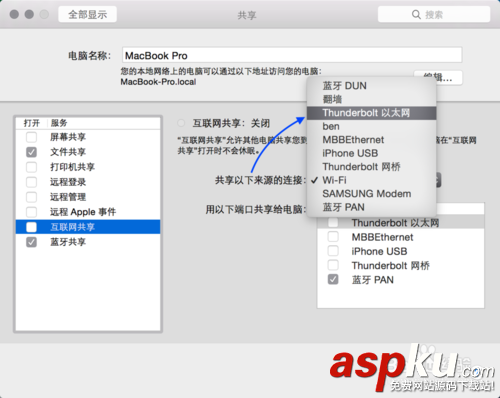Select 蓝牙共享 service row
This screenshot has width=500, height=398.
(88, 242)
